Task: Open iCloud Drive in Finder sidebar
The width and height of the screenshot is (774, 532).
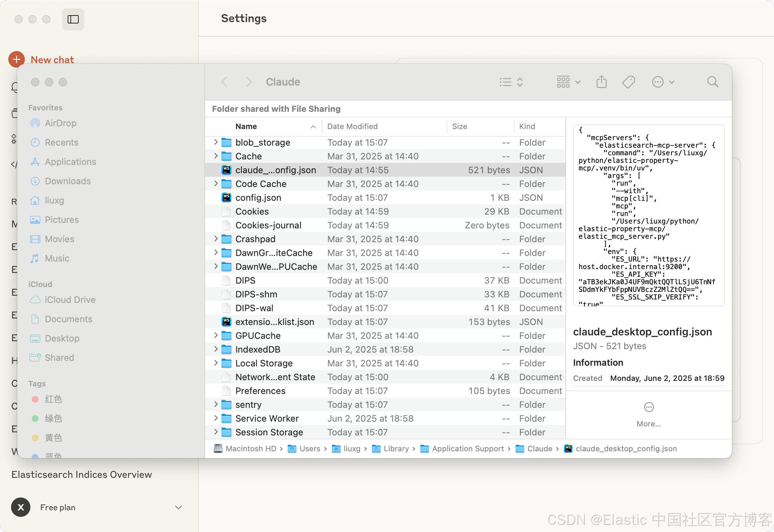Action: (63, 300)
